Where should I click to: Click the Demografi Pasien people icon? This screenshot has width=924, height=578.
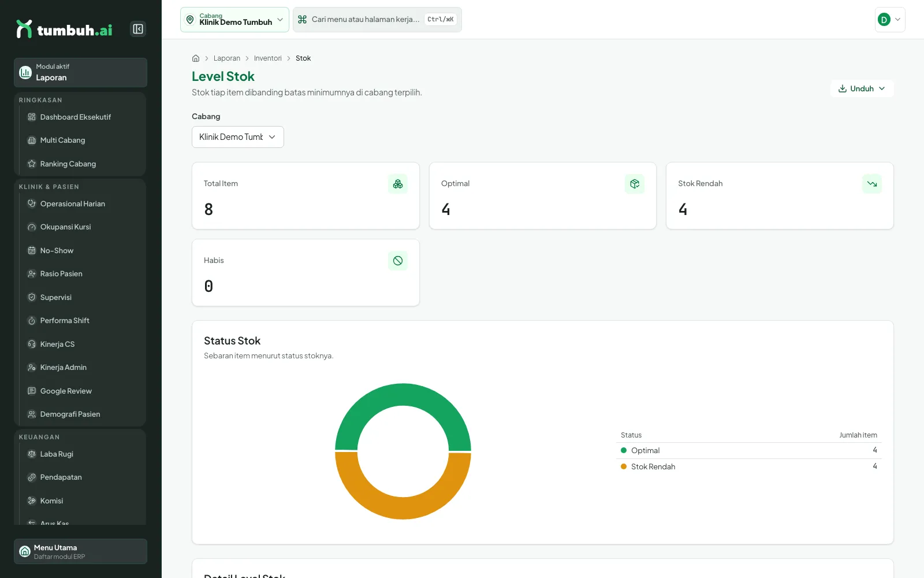click(x=32, y=414)
